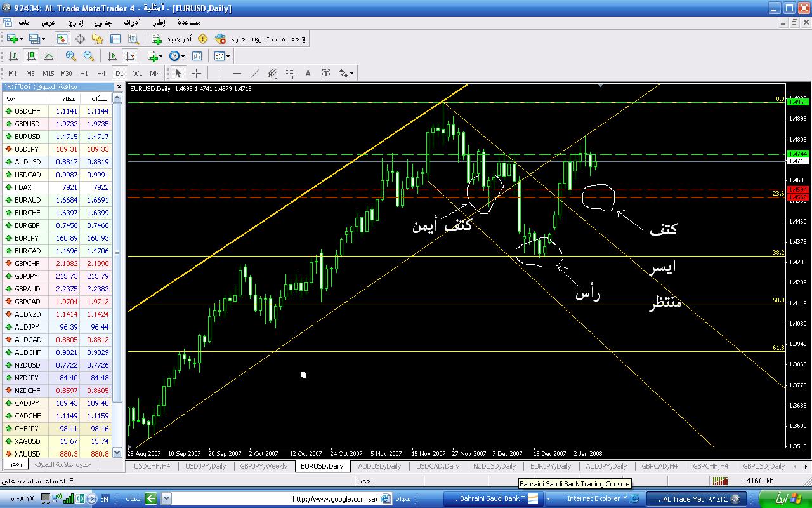Select the Equidistant Channel tool
Screen dimensions: 812x508
273,73
